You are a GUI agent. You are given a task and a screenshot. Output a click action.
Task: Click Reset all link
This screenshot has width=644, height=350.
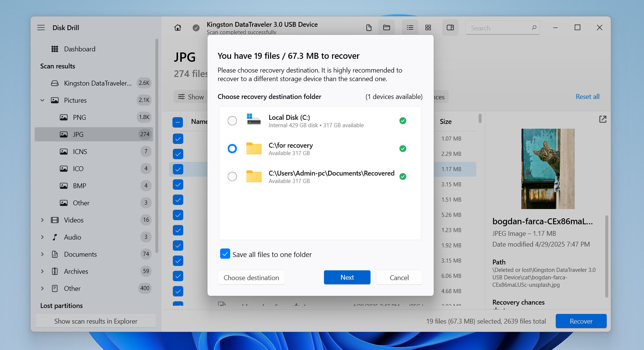(x=587, y=97)
